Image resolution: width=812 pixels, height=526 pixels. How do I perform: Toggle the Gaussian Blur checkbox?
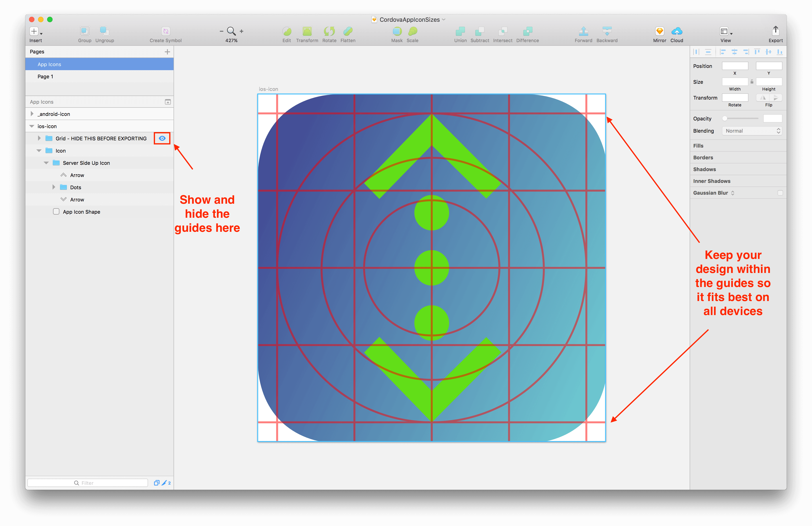point(780,193)
